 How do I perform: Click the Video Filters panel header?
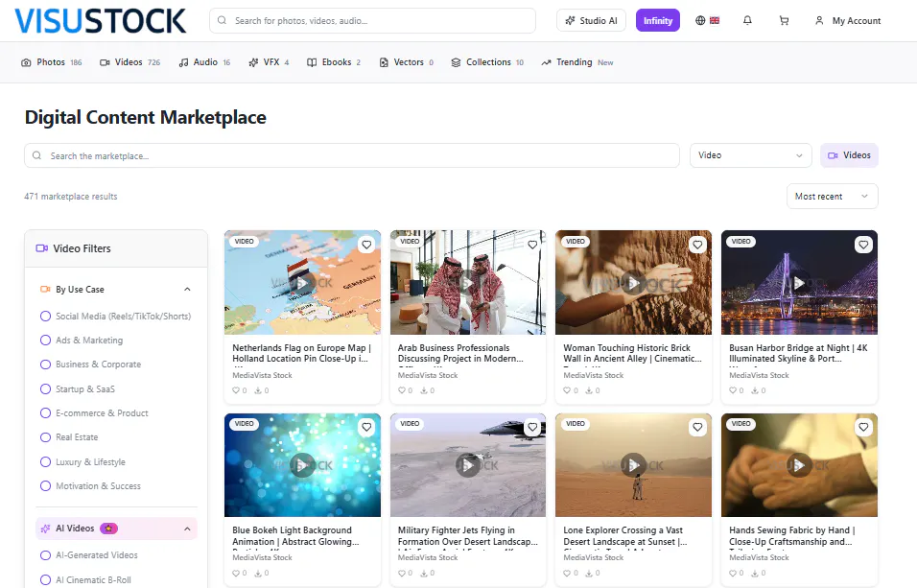click(116, 248)
